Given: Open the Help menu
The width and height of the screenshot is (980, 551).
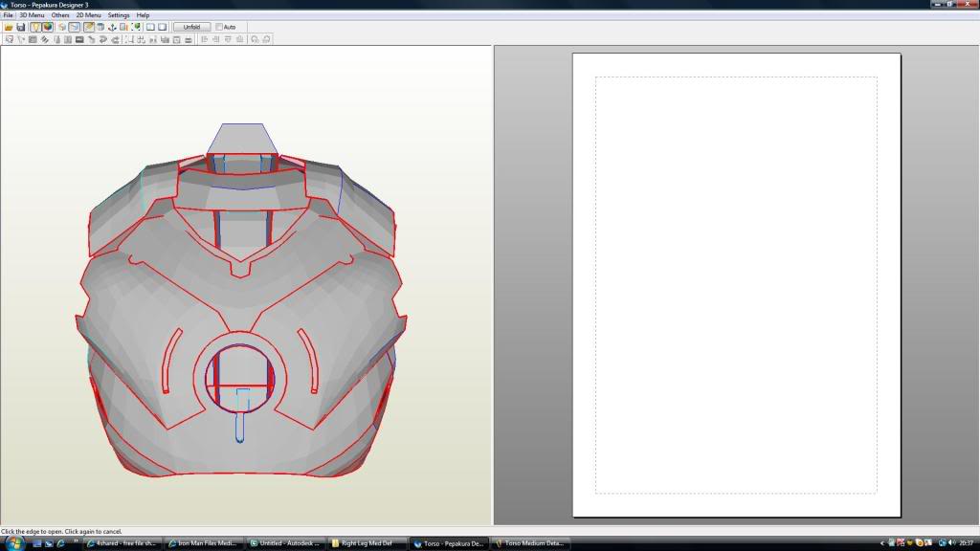Looking at the screenshot, I should pyautogui.click(x=143, y=15).
